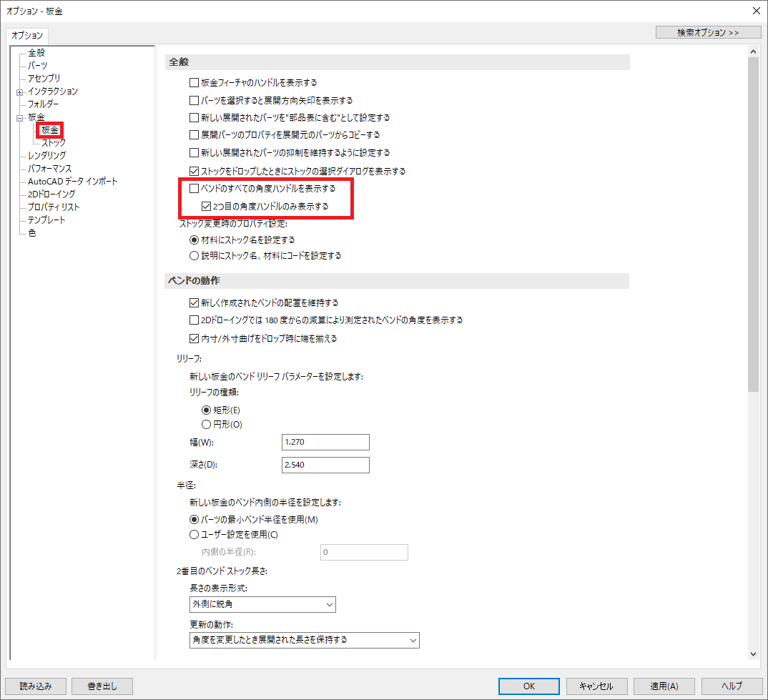Select ユーザー設定を使用(C) radio button
Screen dimensions: 768x700
(x=193, y=534)
